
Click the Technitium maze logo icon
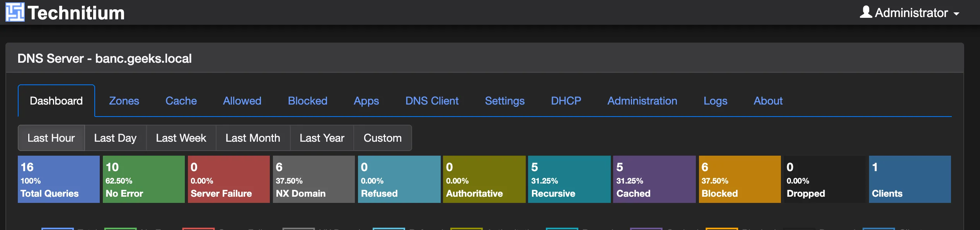click(15, 12)
